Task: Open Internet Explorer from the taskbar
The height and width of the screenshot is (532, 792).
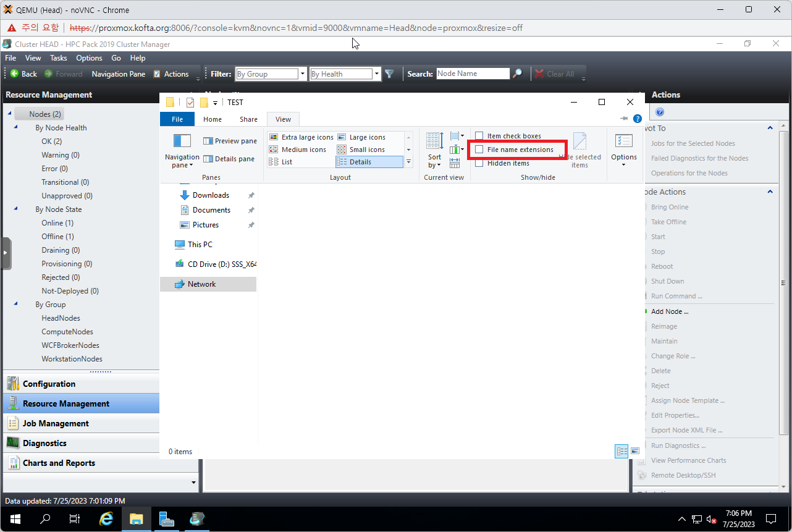Action: point(106,519)
